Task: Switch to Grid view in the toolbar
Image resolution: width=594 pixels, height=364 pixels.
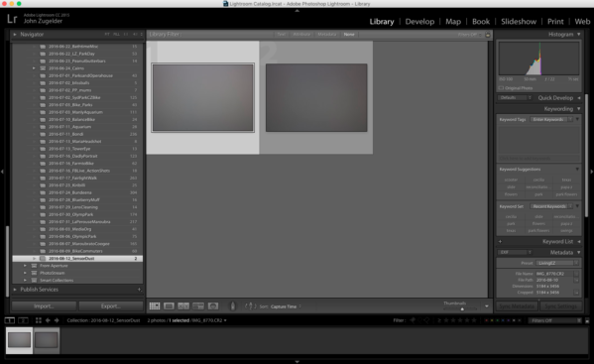Action: 155,306
